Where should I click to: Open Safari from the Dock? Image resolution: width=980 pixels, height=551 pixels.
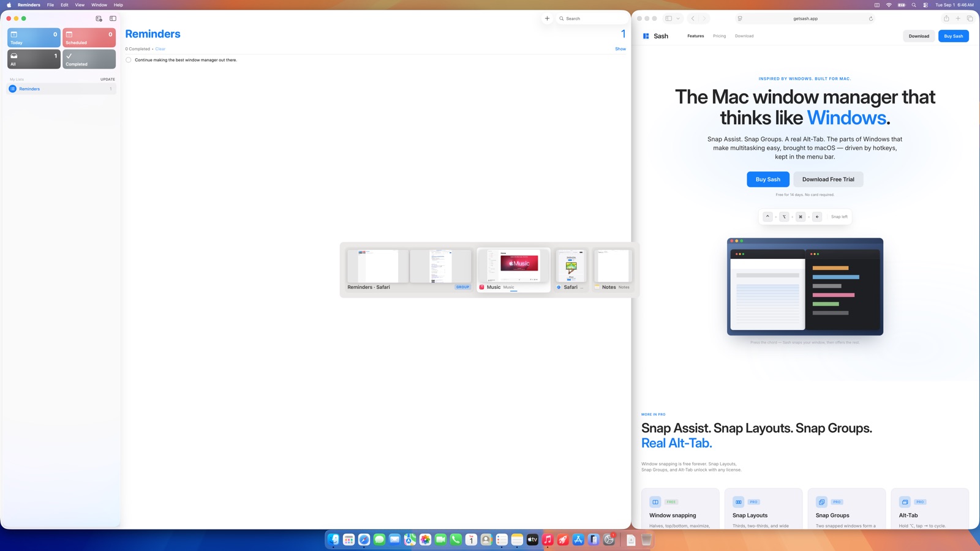tap(364, 539)
